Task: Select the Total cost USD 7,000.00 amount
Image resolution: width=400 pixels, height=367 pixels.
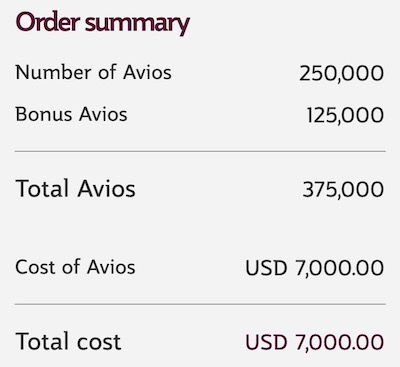Action: [315, 342]
